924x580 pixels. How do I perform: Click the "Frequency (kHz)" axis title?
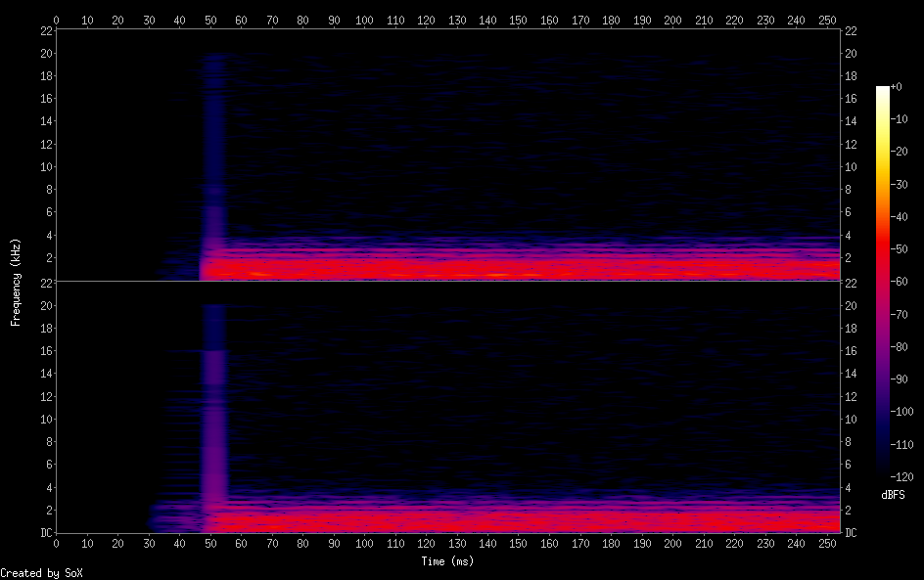point(16,282)
